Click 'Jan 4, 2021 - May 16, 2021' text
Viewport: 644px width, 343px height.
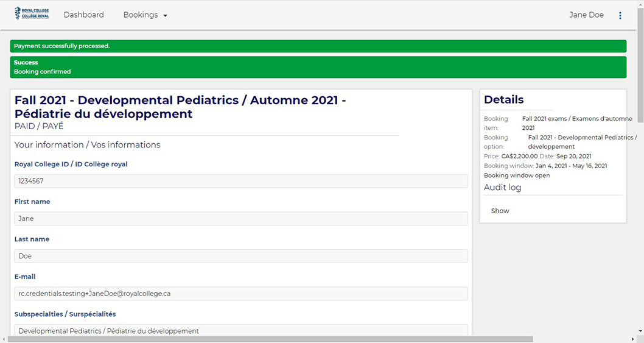click(x=572, y=166)
